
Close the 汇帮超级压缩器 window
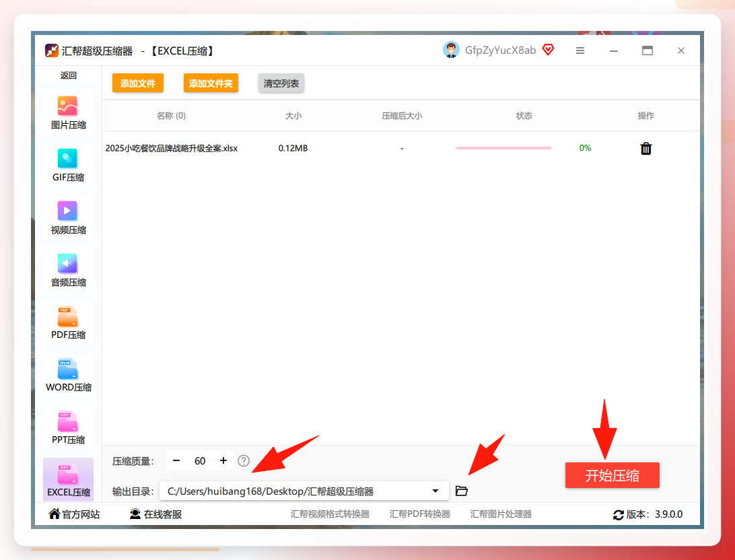tap(681, 50)
